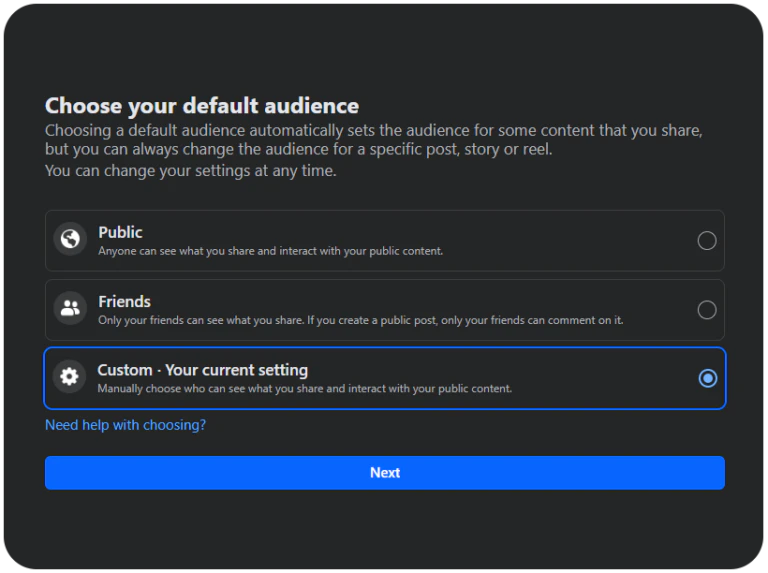The height and width of the screenshot is (573, 768).
Task: Click the gear icon for Custom
Action: coord(69,377)
